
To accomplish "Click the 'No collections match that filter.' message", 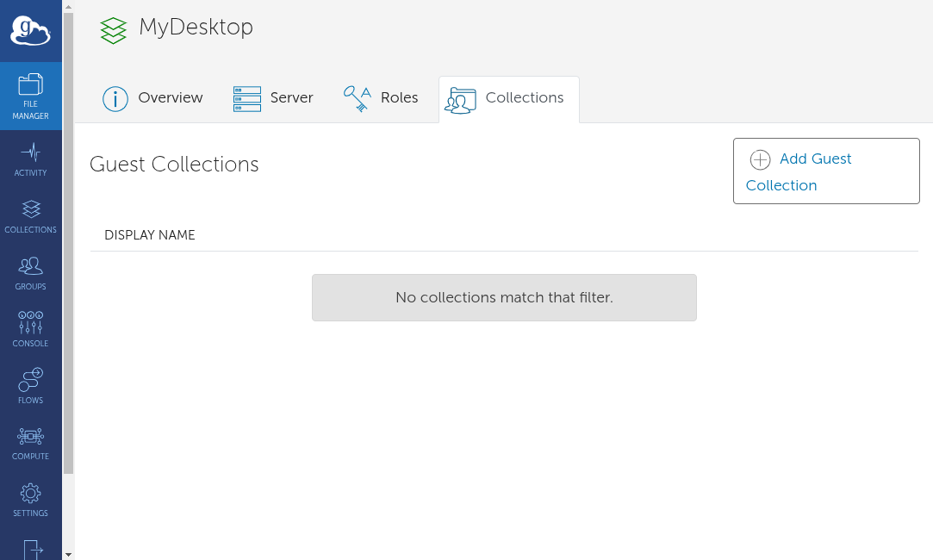I will [504, 297].
